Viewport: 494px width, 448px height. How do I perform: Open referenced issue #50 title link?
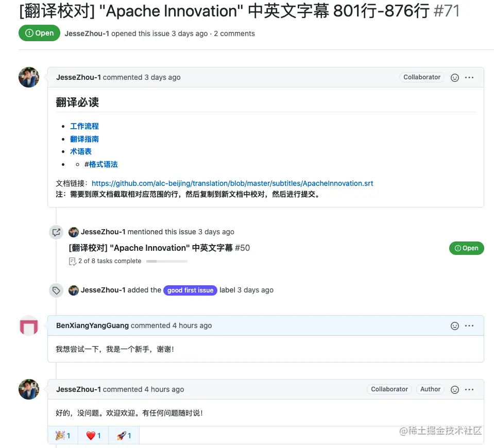point(159,248)
